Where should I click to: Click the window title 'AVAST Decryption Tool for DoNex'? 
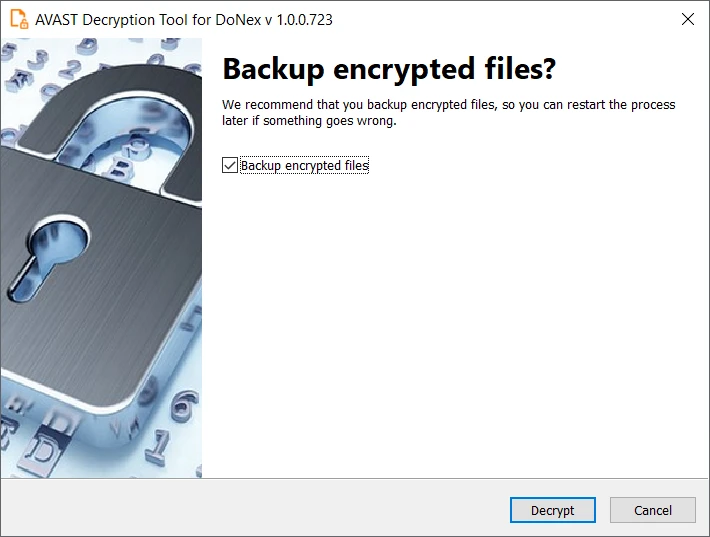point(149,20)
